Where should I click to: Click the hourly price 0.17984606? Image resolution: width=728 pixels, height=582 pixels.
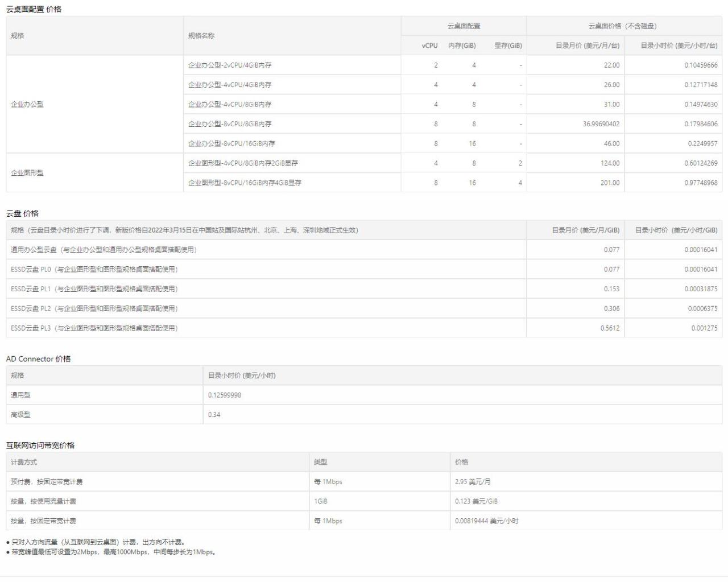click(701, 124)
